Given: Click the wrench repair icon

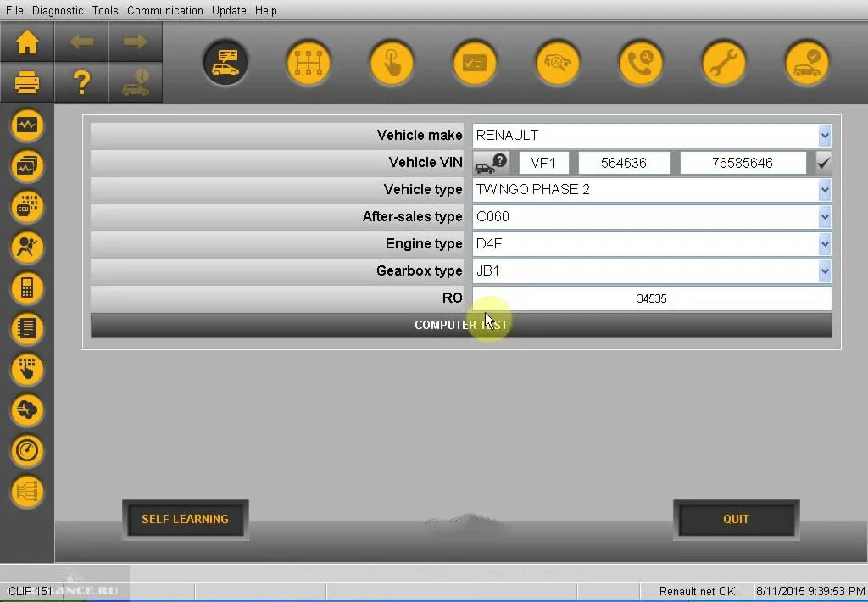Looking at the screenshot, I should tap(724, 62).
